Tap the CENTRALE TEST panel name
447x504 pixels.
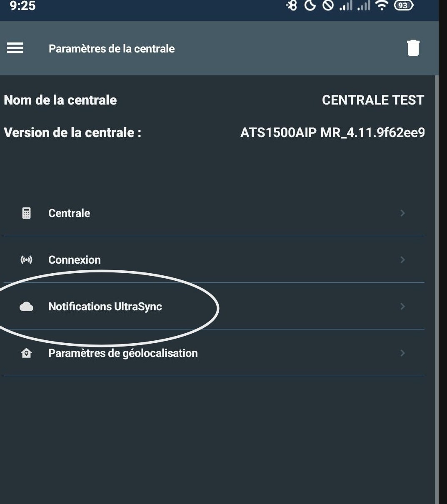373,100
